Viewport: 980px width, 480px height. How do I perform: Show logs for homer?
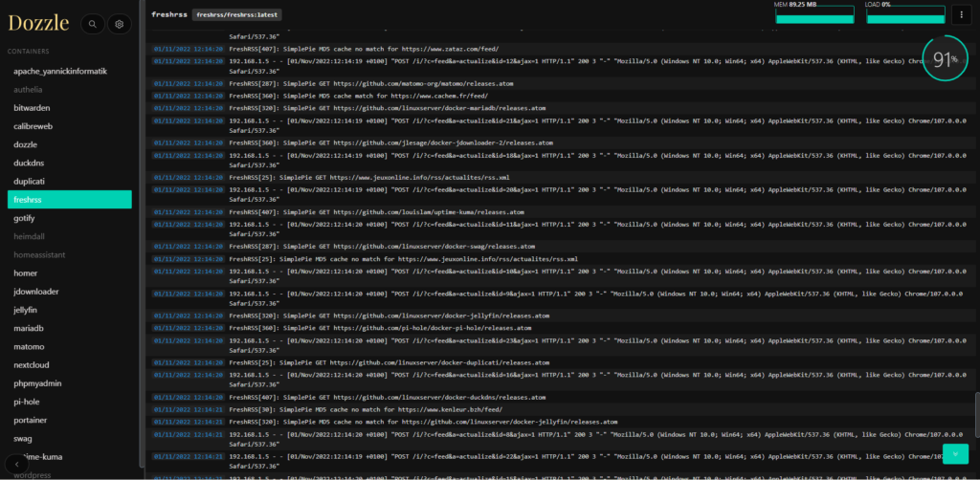[26, 273]
